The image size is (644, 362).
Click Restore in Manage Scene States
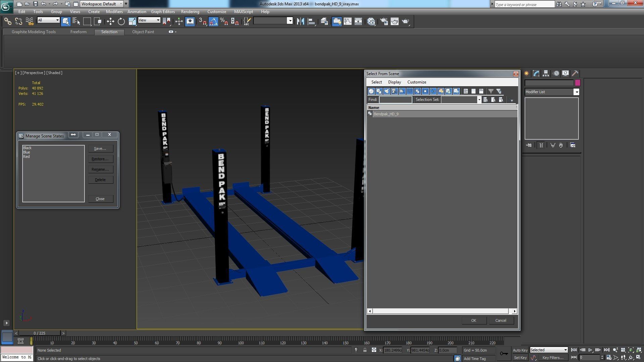click(100, 159)
